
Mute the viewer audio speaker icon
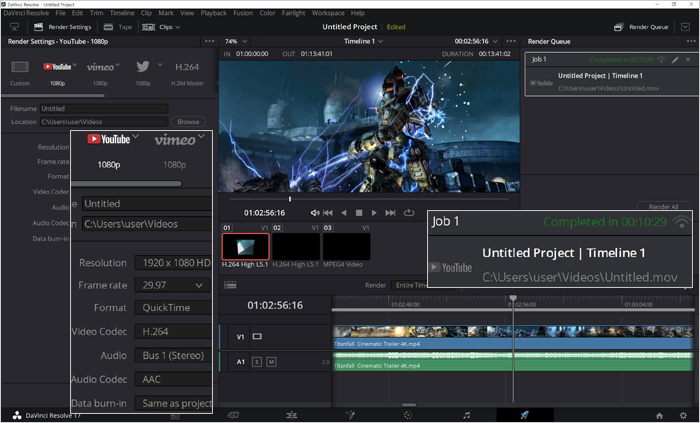pos(315,213)
